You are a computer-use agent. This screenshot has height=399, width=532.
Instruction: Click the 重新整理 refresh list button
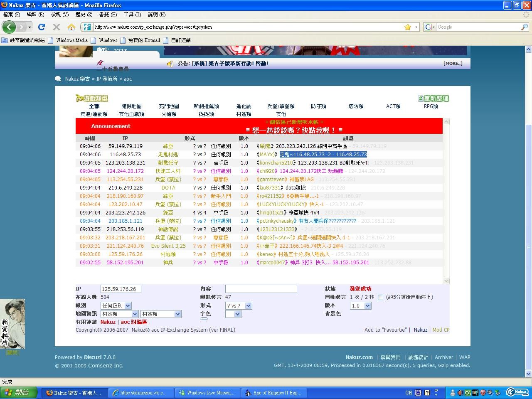[433, 99]
